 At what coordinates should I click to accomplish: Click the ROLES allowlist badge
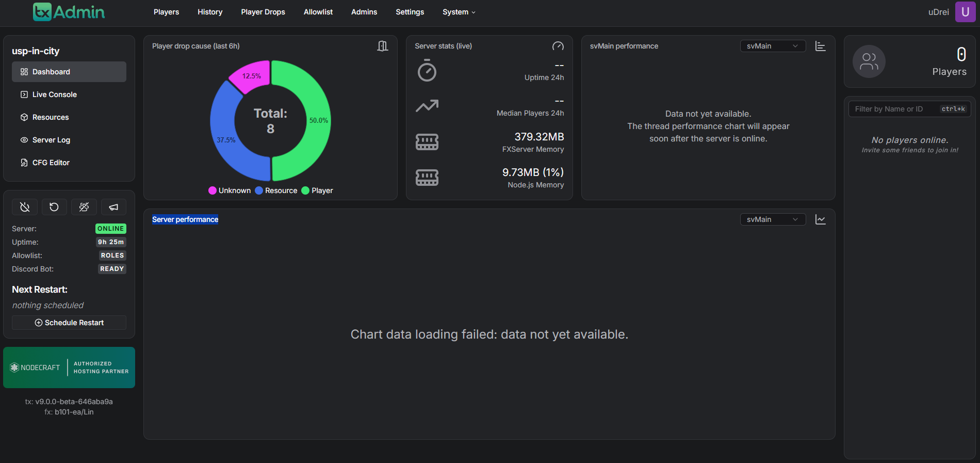(112, 256)
